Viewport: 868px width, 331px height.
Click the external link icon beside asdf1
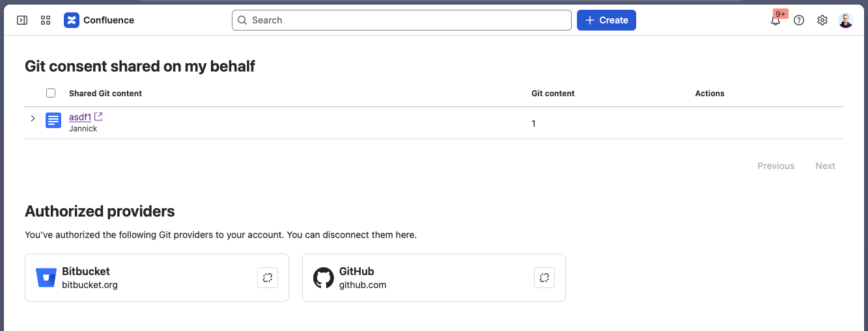click(98, 117)
